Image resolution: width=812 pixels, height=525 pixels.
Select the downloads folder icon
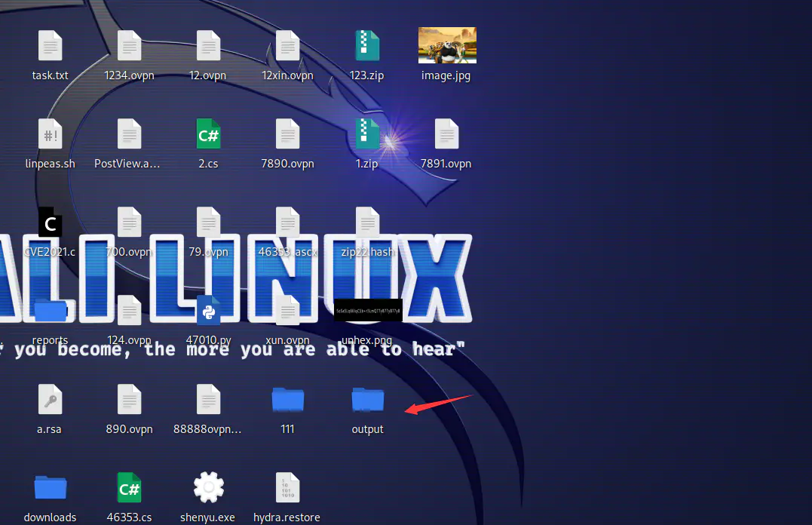(51, 488)
